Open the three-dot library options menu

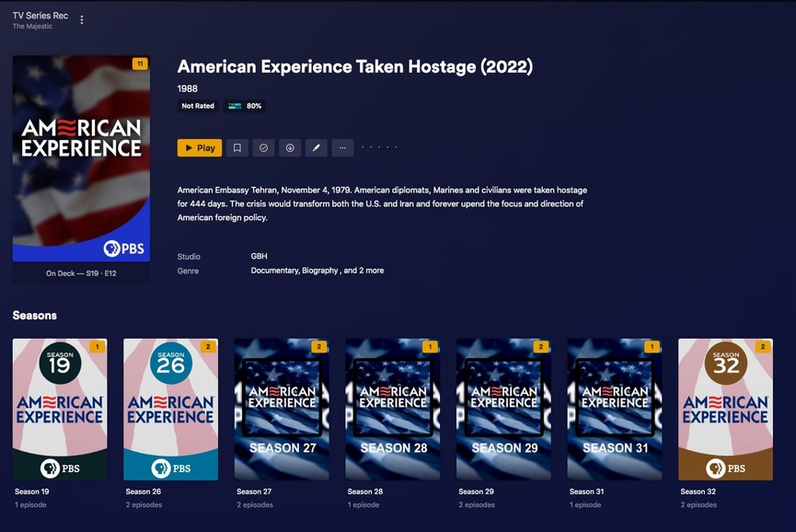pos(82,20)
